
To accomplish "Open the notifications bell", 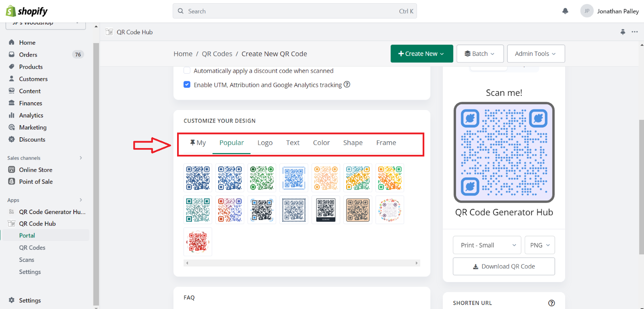I will click(x=565, y=11).
